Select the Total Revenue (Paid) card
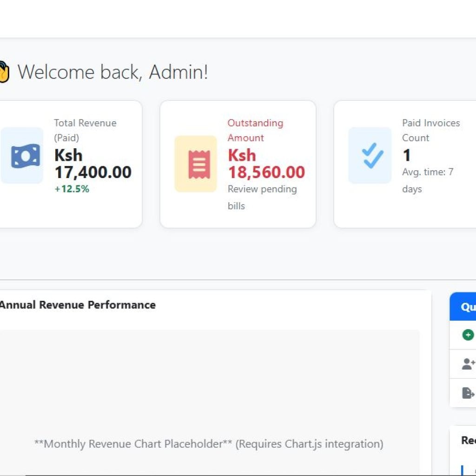 coord(70,163)
